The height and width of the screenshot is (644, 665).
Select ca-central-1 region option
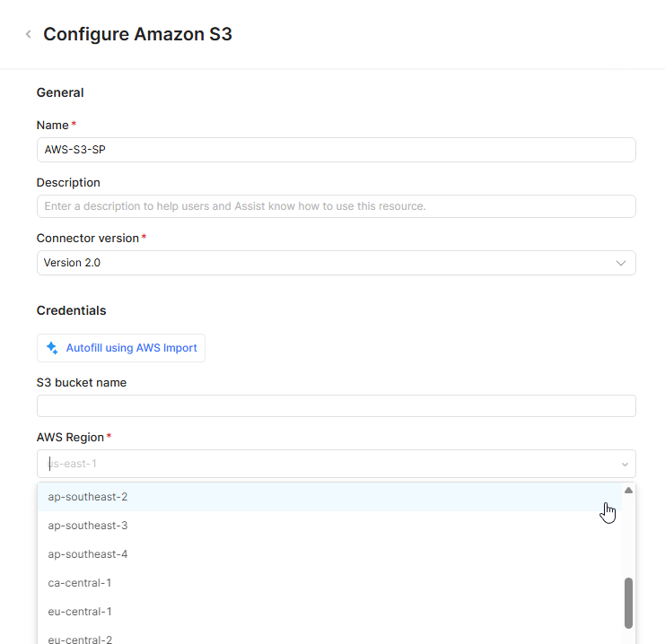tap(80, 583)
